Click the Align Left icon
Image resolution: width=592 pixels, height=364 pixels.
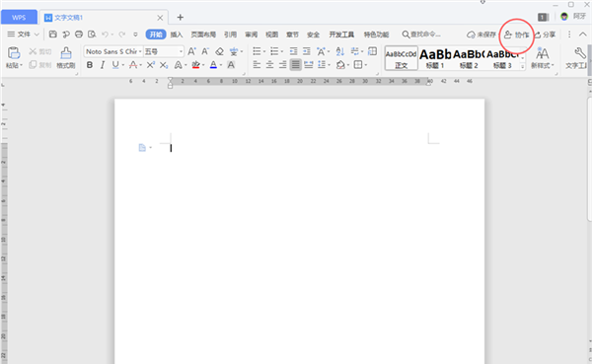257,65
